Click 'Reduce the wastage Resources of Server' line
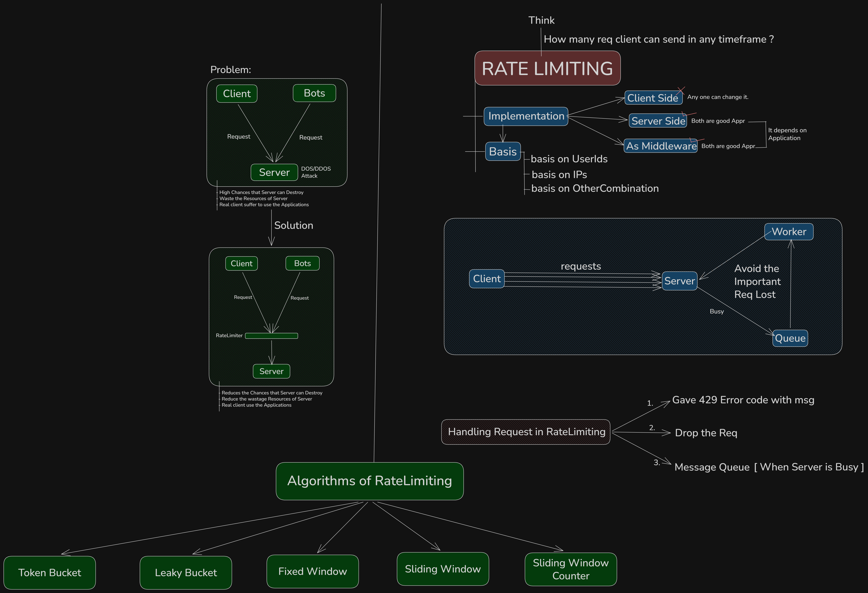 [x=267, y=399]
